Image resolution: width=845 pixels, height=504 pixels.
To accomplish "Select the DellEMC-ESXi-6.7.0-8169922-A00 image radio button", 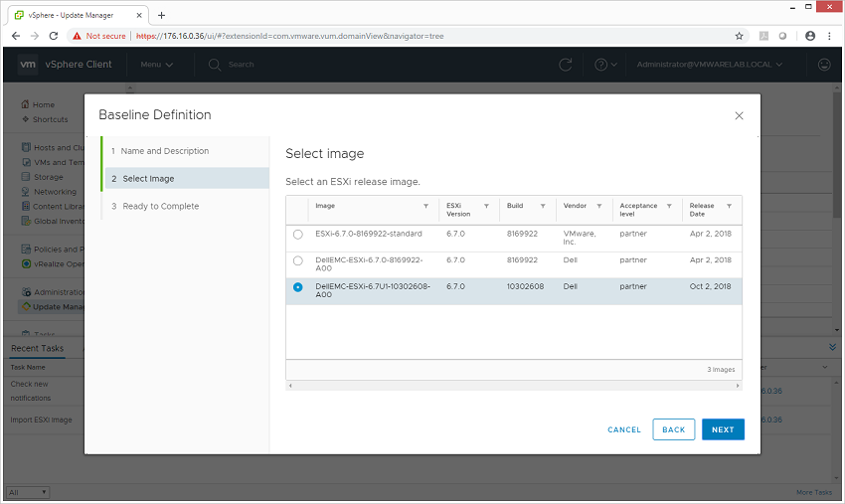I will pos(298,260).
